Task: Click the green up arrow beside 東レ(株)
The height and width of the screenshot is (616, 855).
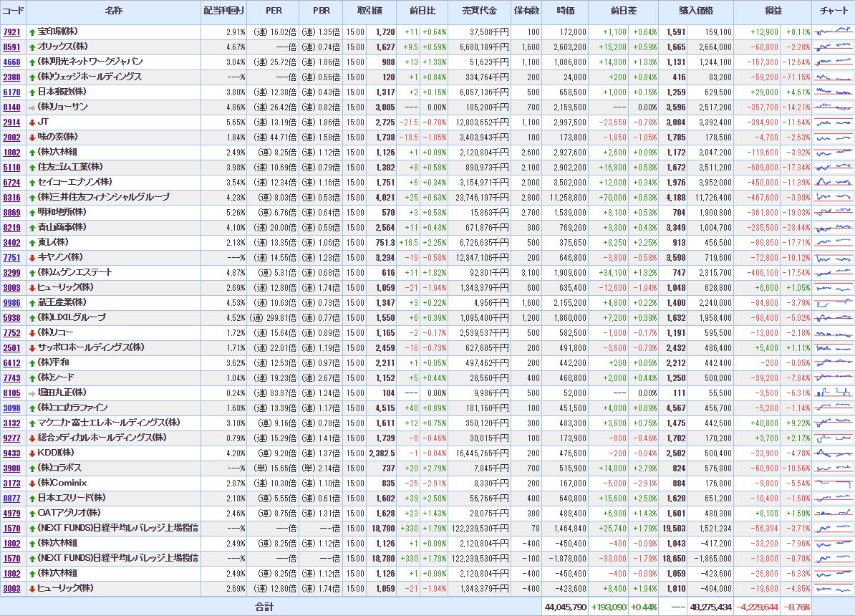Action: click(x=32, y=243)
